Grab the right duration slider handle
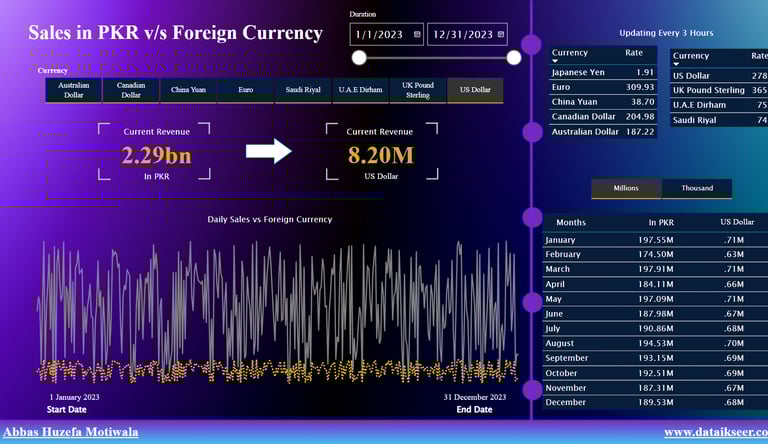 tap(514, 57)
